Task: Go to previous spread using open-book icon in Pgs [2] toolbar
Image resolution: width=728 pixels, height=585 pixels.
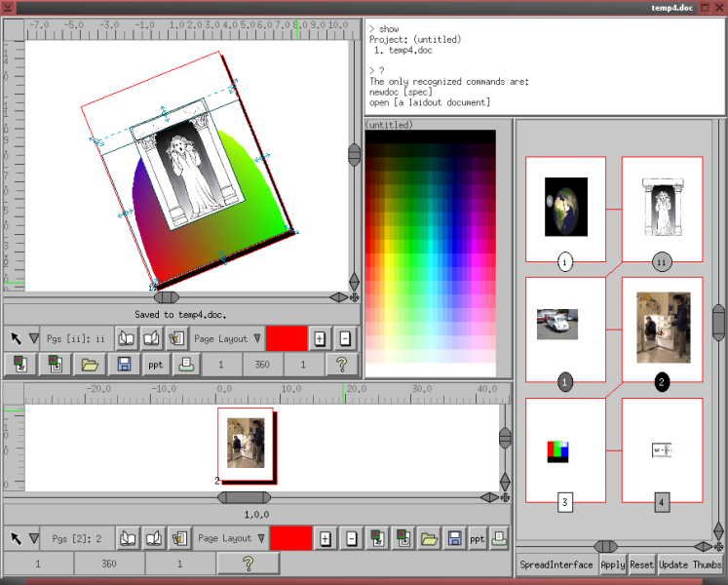Action: [128, 538]
